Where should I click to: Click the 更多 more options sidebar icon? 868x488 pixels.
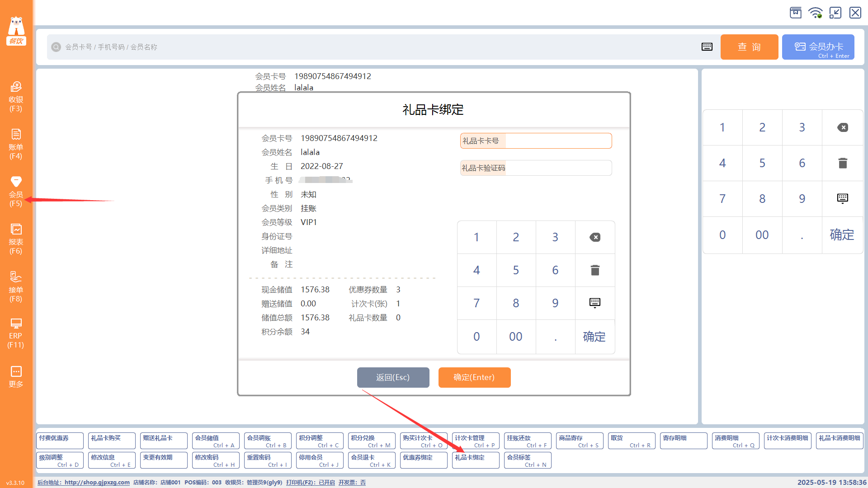pyautogui.click(x=16, y=377)
